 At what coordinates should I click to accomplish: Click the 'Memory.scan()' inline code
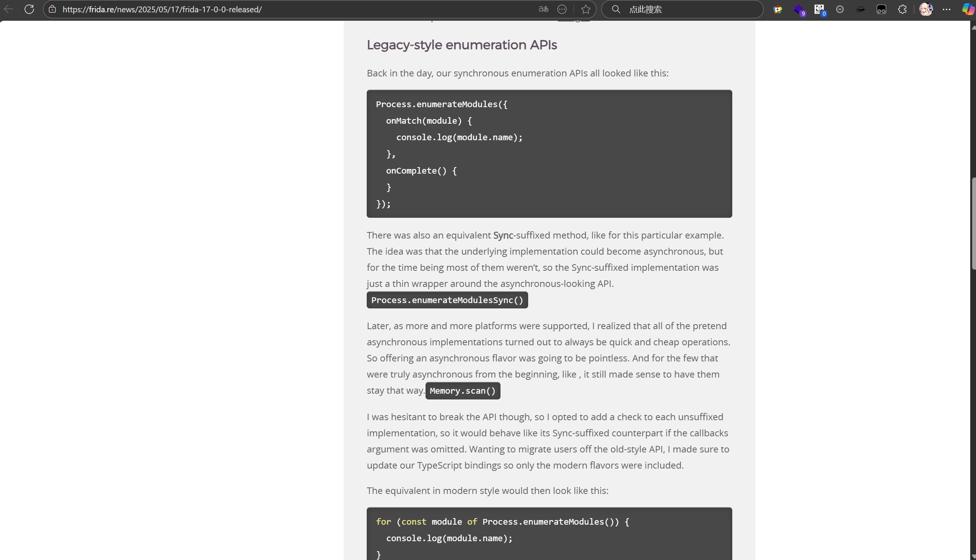pos(462,391)
